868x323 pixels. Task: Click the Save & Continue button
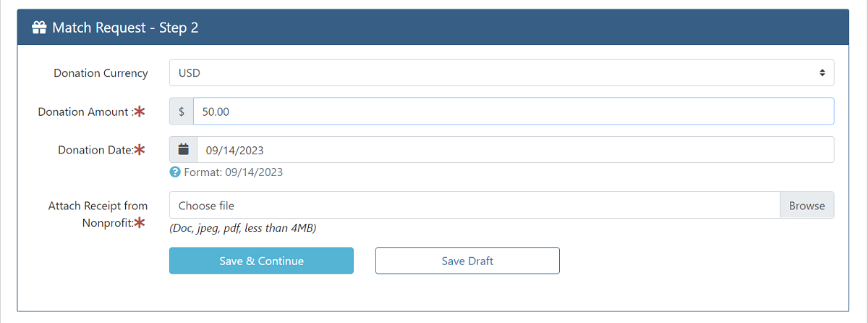tap(261, 261)
